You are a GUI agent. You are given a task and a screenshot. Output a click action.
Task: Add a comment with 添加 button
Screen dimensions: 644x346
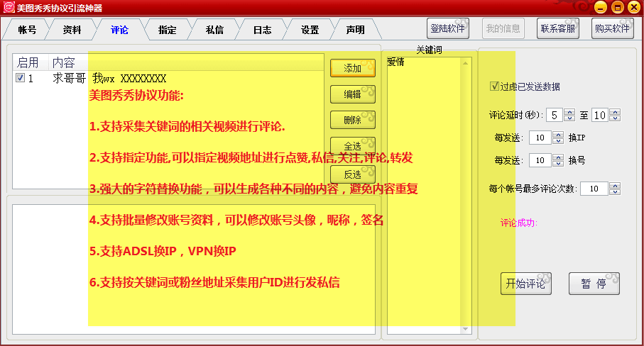[353, 68]
